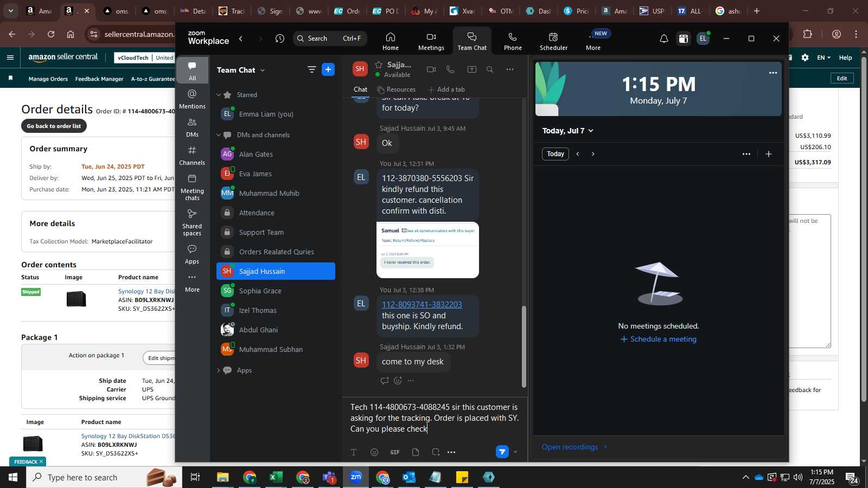This screenshot has height=488, width=868.
Task: Click the chat list filter icon
Action: click(311, 69)
